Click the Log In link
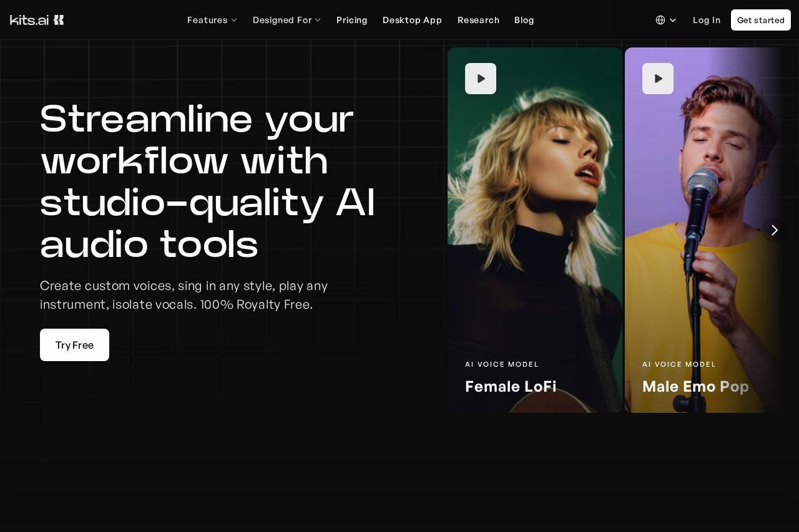This screenshot has height=532, width=799. (x=707, y=20)
